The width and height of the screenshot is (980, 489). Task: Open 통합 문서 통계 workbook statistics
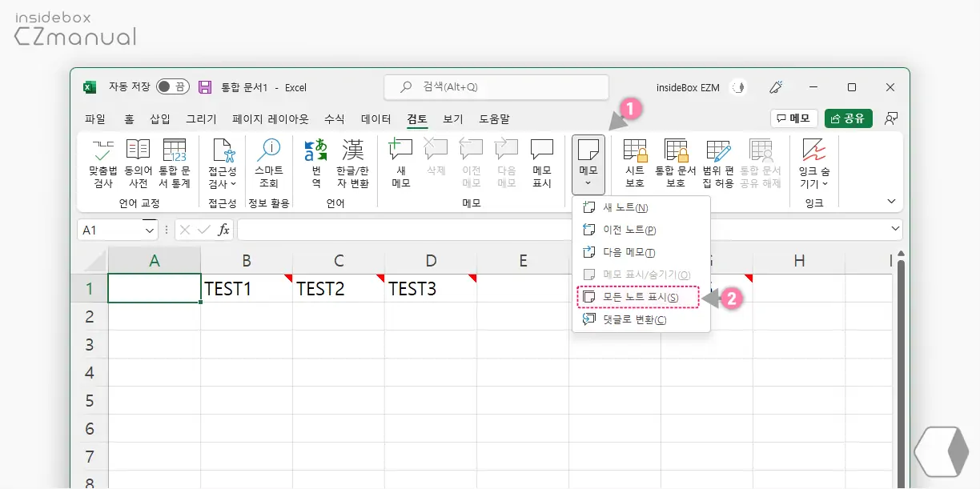click(174, 163)
